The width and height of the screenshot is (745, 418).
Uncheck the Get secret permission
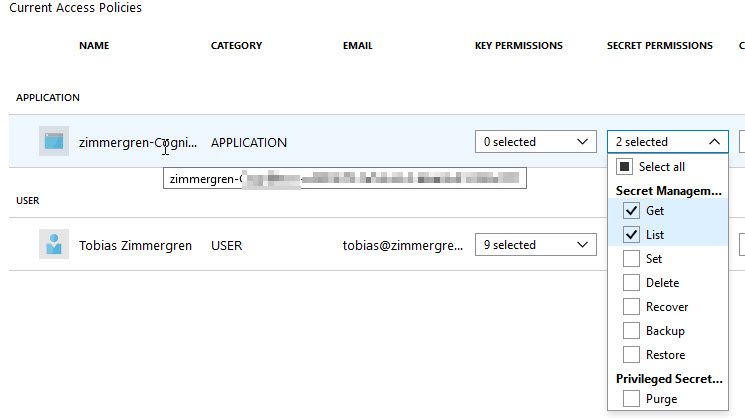631,211
